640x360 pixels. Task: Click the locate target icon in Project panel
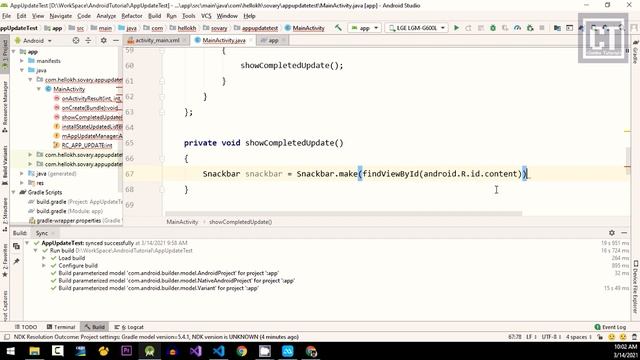[76, 40]
